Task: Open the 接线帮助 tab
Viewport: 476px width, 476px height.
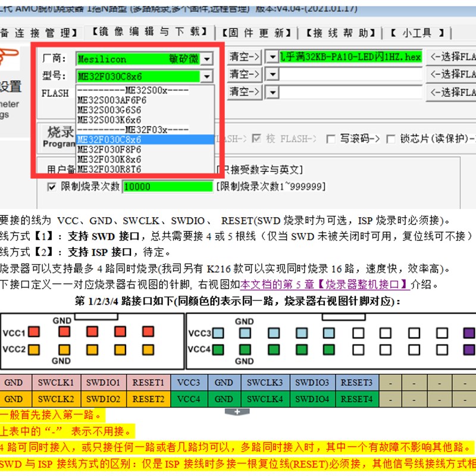Action: 340,33
